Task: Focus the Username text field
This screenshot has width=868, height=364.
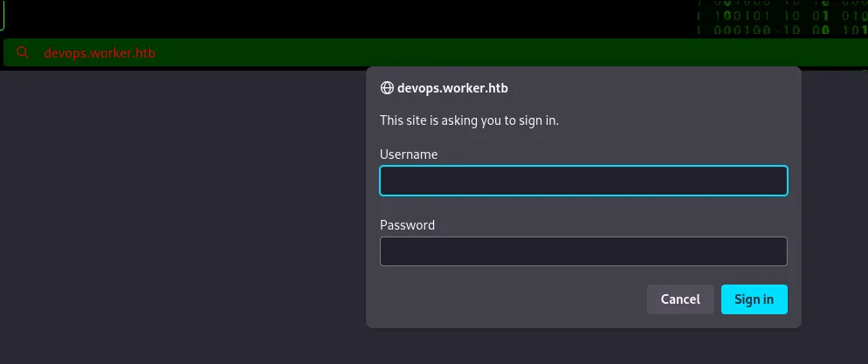Action: [x=583, y=181]
